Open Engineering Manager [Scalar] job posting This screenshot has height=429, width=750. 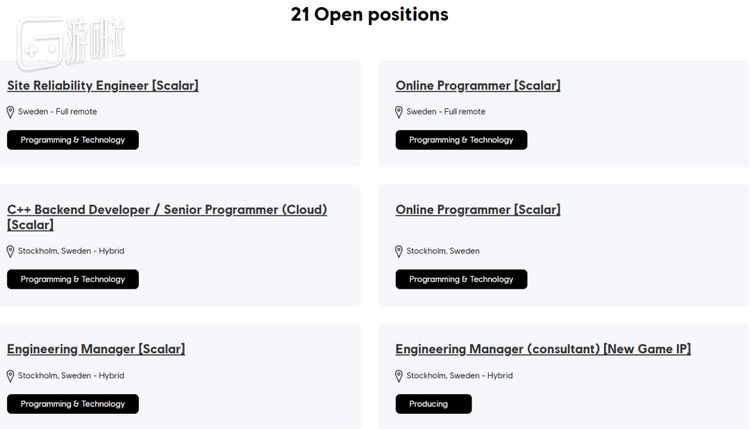point(96,349)
